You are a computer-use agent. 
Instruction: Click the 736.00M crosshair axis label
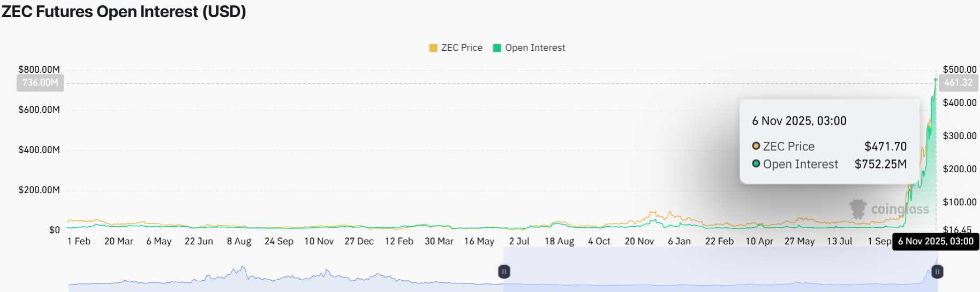(x=40, y=83)
